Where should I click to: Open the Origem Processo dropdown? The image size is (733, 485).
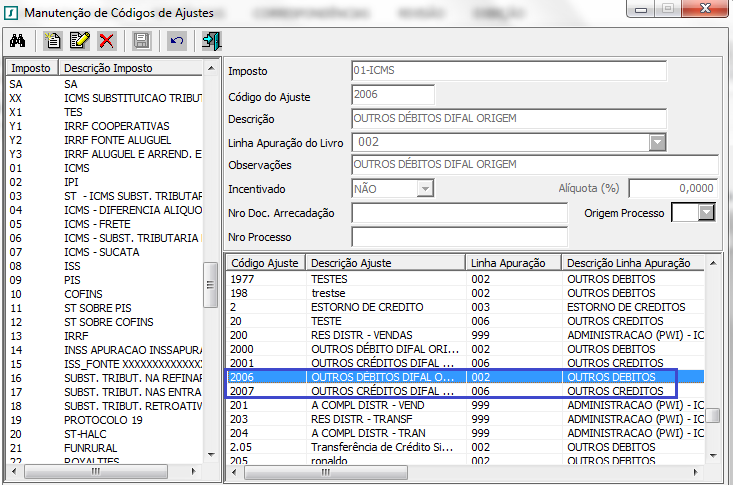click(708, 212)
